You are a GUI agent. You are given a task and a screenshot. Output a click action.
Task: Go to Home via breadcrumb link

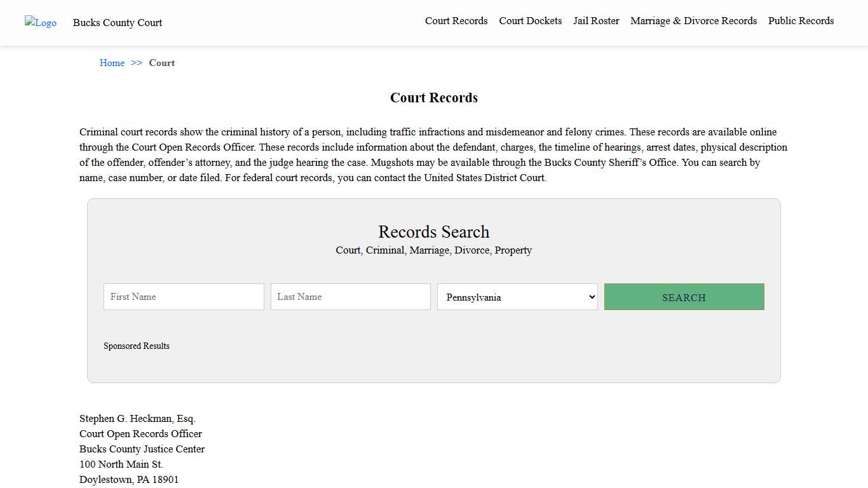coord(112,62)
